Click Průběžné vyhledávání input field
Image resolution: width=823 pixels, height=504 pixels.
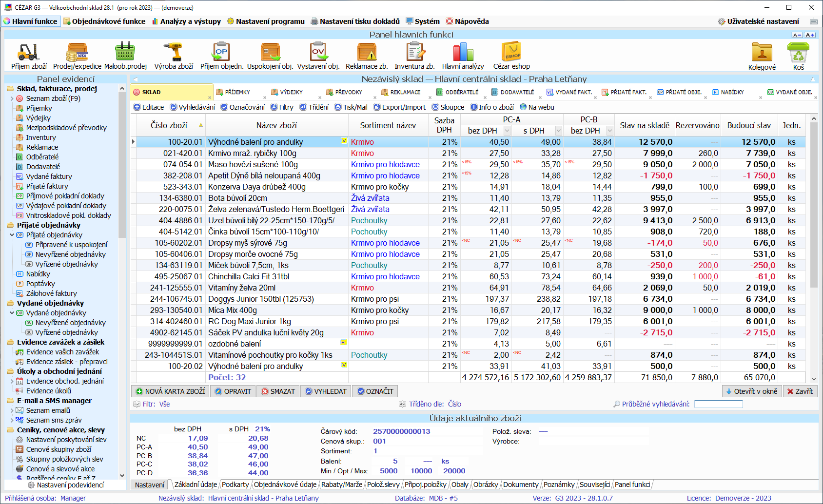(x=719, y=404)
